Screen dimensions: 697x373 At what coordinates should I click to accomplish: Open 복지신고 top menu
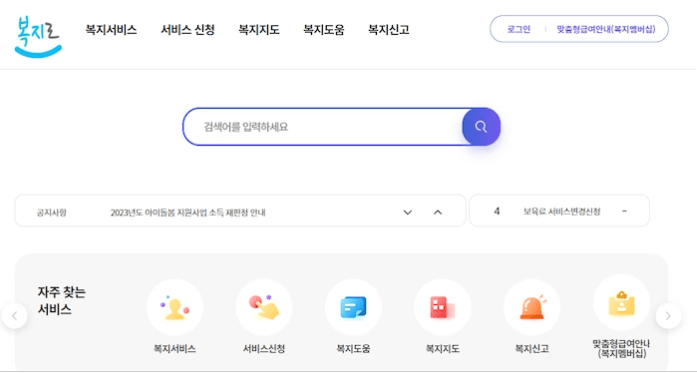tap(389, 30)
